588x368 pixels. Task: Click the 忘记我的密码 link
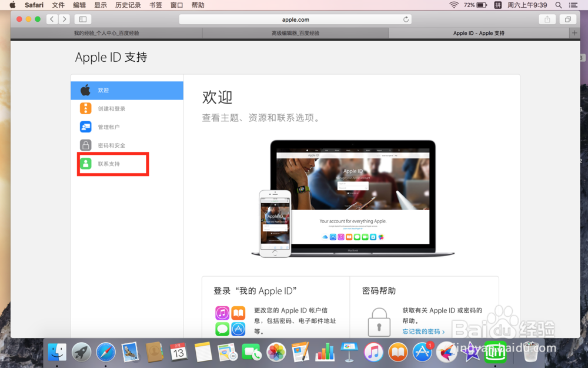click(423, 331)
